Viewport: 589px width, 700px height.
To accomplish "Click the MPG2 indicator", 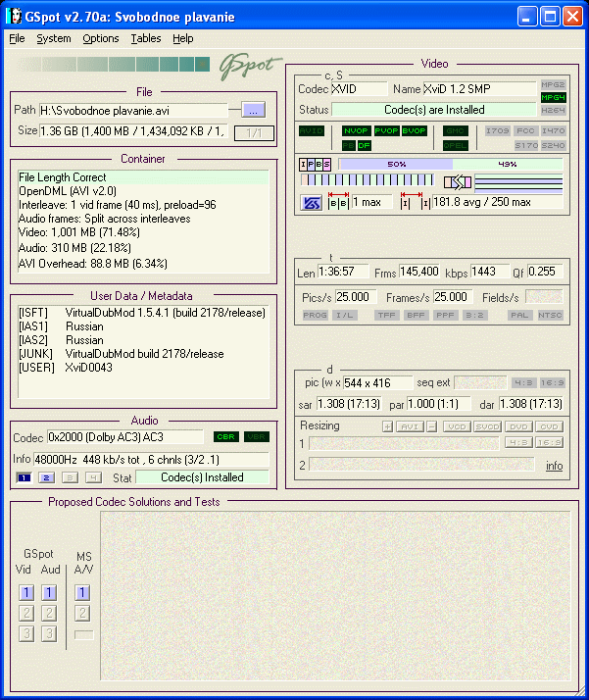I will coord(554,84).
